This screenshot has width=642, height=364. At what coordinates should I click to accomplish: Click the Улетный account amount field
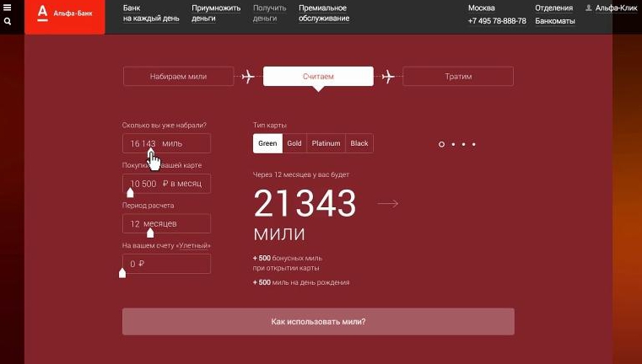167,264
